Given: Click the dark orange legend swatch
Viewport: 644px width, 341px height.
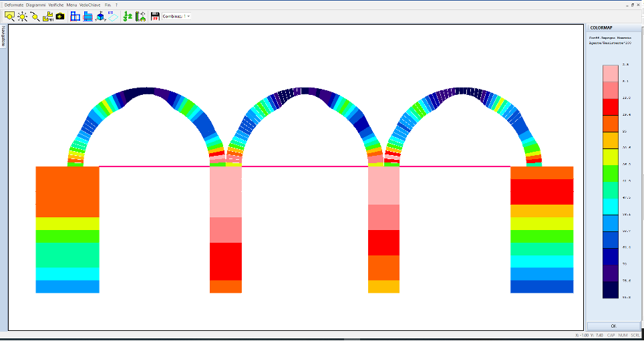Looking at the screenshot, I should 611,123.
